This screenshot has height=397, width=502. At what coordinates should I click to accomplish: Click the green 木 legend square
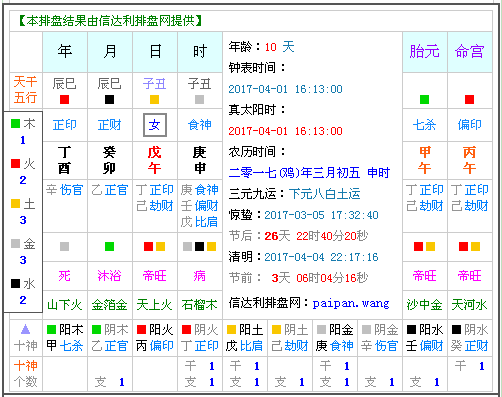click(15, 124)
